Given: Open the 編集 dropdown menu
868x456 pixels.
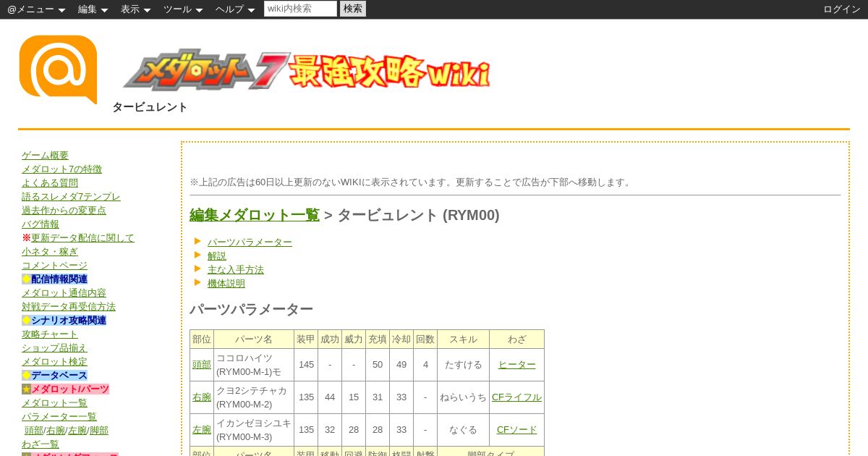Looking at the screenshot, I should 93,9.
